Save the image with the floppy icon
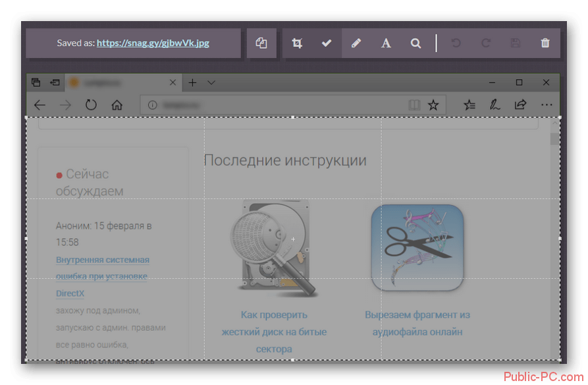 516,43
